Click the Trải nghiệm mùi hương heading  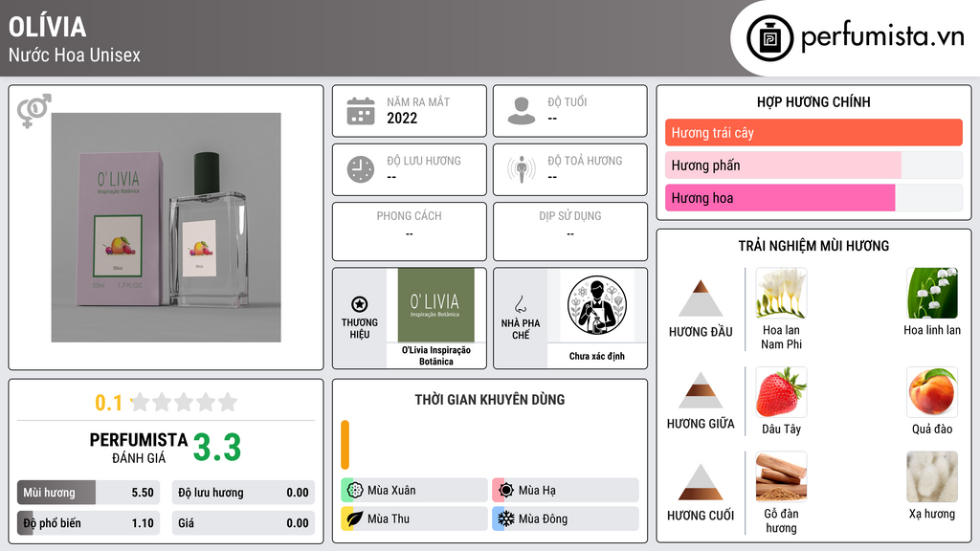pos(813,246)
